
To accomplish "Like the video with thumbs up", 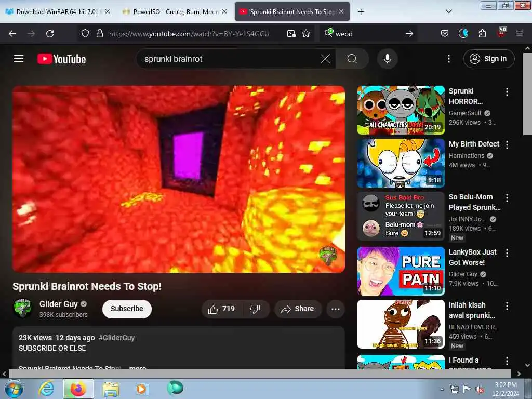I will coord(222,309).
